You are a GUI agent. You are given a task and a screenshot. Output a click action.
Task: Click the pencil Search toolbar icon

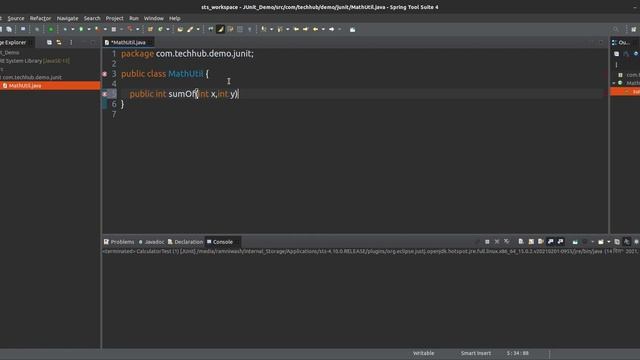pos(190,29)
